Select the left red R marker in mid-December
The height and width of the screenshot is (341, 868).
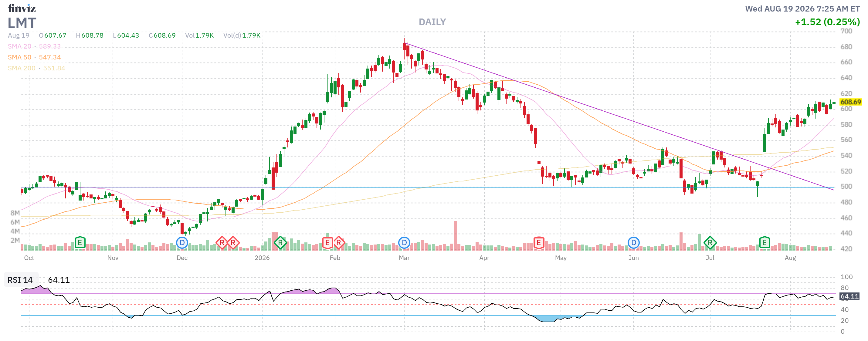pyautogui.click(x=222, y=243)
